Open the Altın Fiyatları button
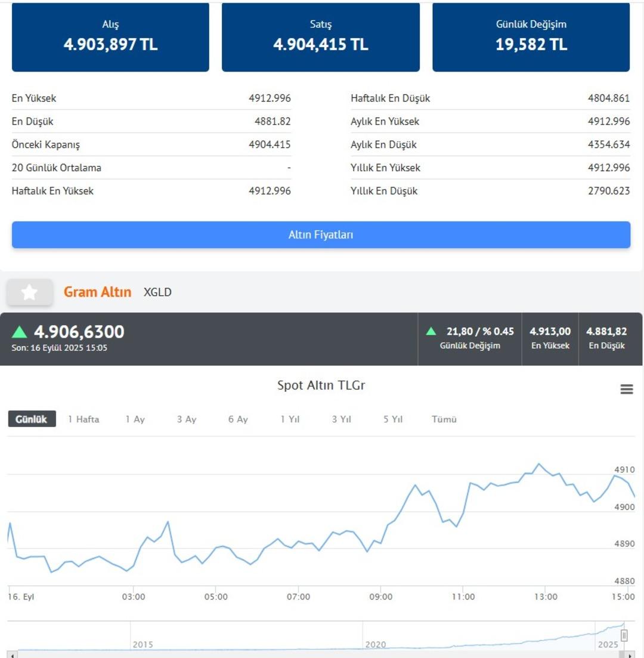Viewport: 644px width, 658px height. coord(321,234)
